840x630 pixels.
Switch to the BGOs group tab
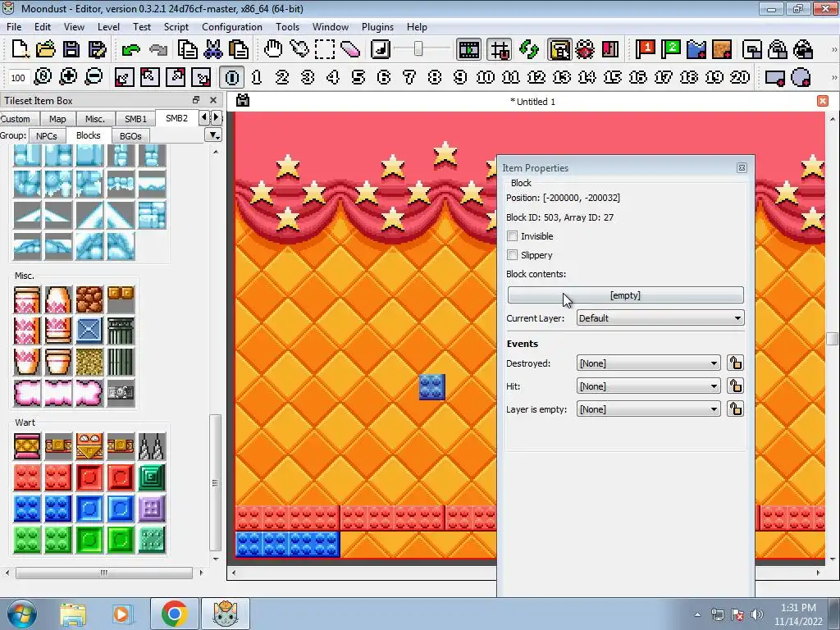130,136
